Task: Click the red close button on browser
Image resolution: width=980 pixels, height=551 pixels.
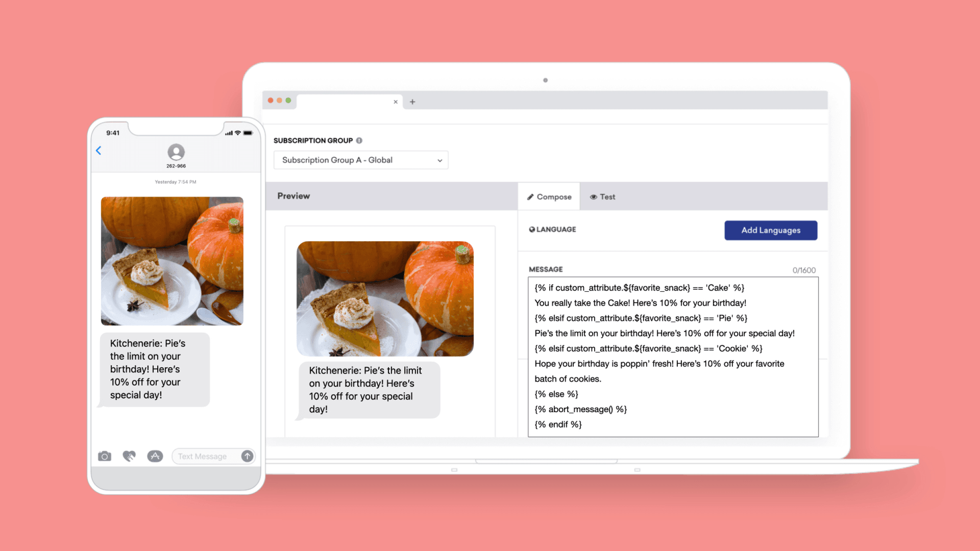Action: pos(272,101)
